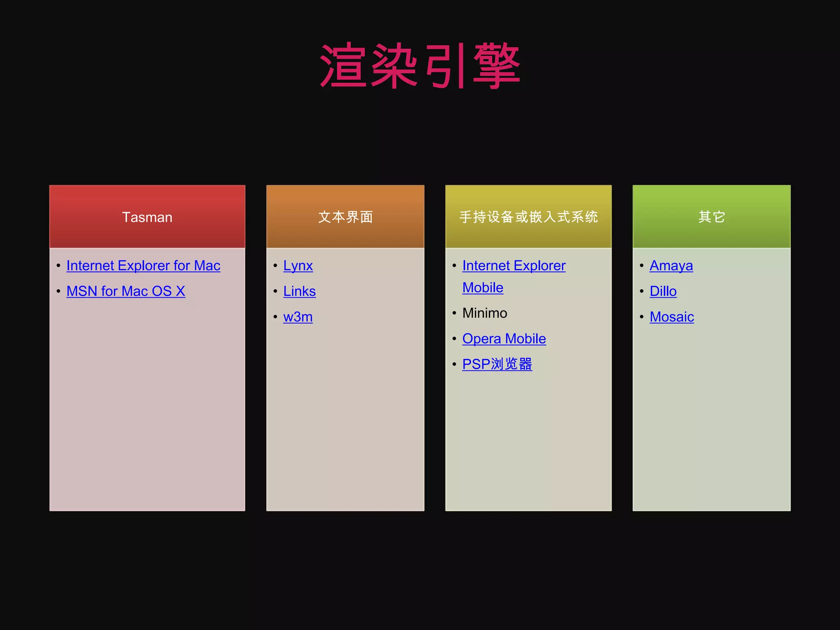
Task: Select the Minimo list item text
Action: [484, 313]
